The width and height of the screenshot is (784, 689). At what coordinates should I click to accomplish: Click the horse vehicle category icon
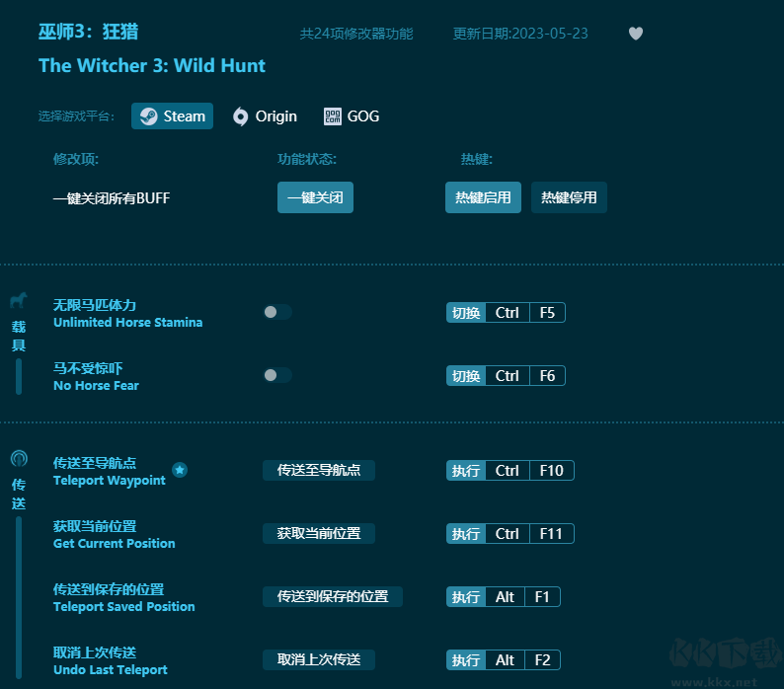pyautogui.click(x=19, y=300)
